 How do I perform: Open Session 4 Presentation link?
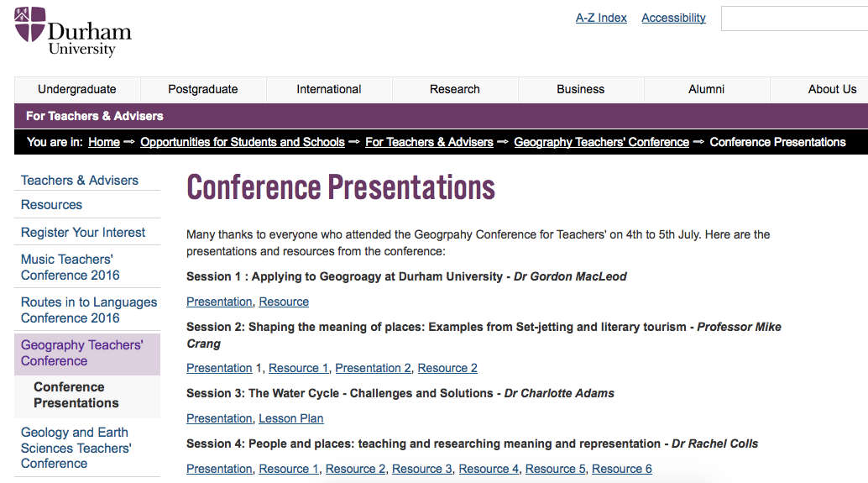(x=219, y=470)
